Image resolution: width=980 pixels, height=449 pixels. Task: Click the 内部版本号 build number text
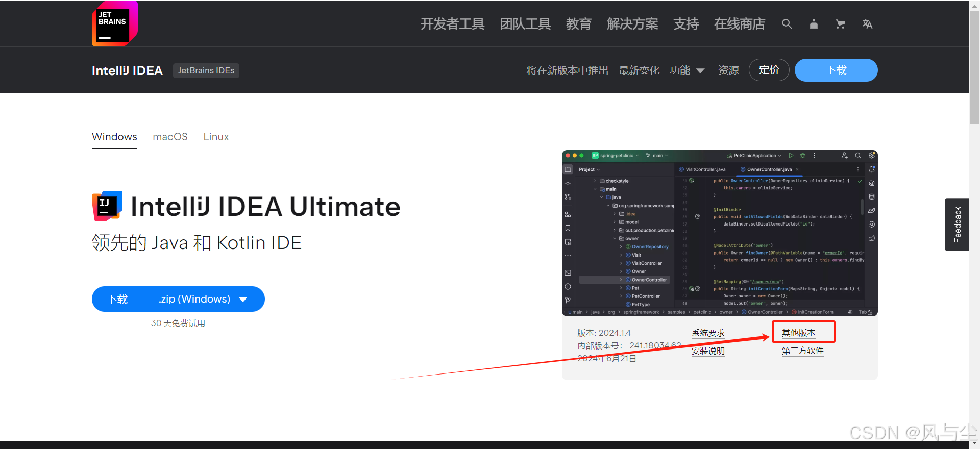tap(629, 346)
